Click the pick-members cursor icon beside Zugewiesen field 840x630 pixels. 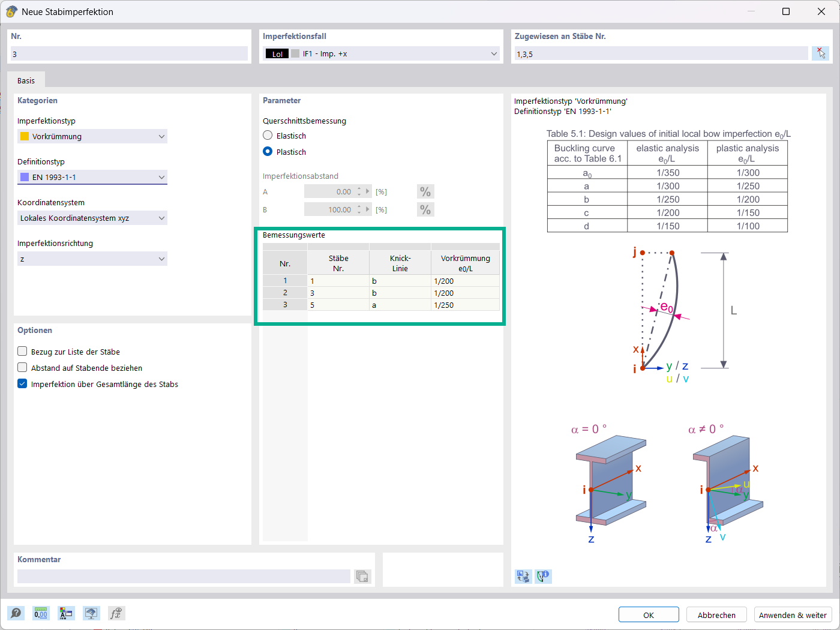(x=820, y=53)
